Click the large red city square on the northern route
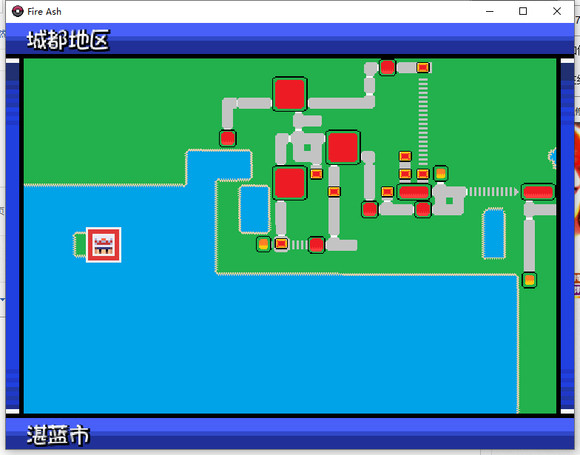580x455 pixels. coord(290,94)
